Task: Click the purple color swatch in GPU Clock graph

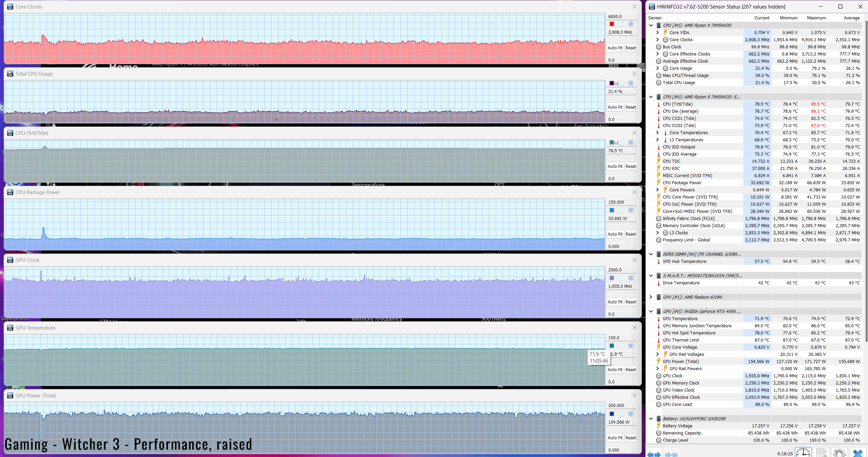Action: pyautogui.click(x=611, y=278)
